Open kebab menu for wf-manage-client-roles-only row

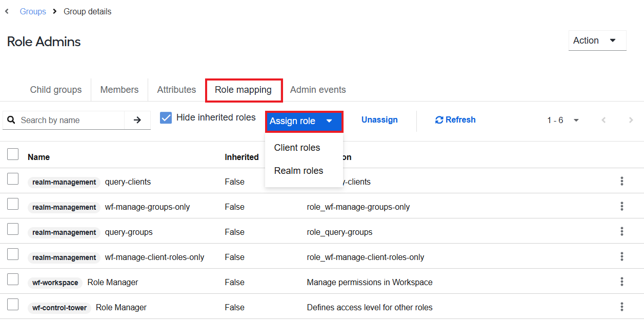click(621, 256)
